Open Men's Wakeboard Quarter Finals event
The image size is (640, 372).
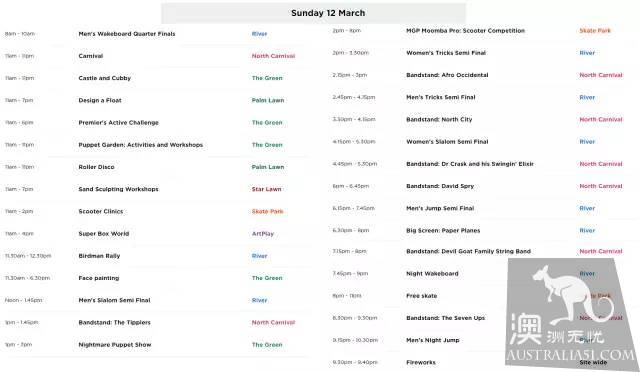(127, 34)
